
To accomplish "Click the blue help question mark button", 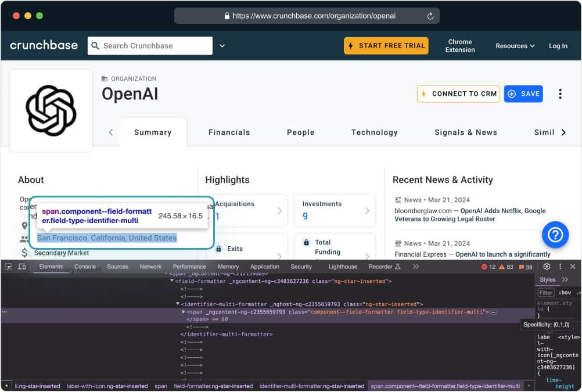I will coord(555,235).
